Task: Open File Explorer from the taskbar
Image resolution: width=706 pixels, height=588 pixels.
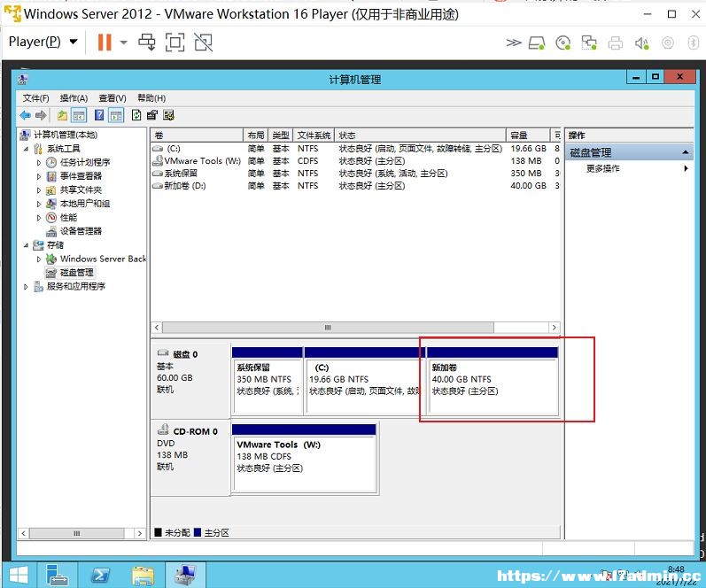Action: pyautogui.click(x=144, y=575)
